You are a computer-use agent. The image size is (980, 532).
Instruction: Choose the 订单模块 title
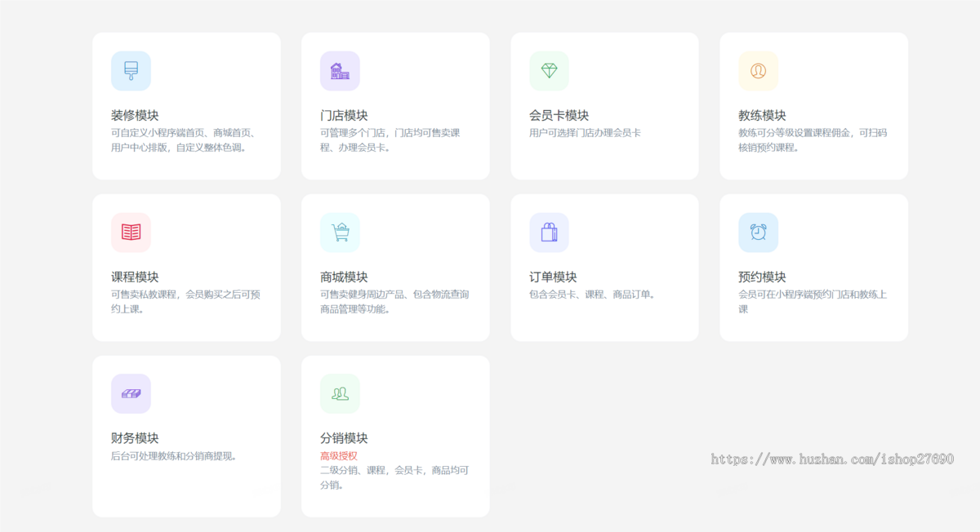point(553,277)
